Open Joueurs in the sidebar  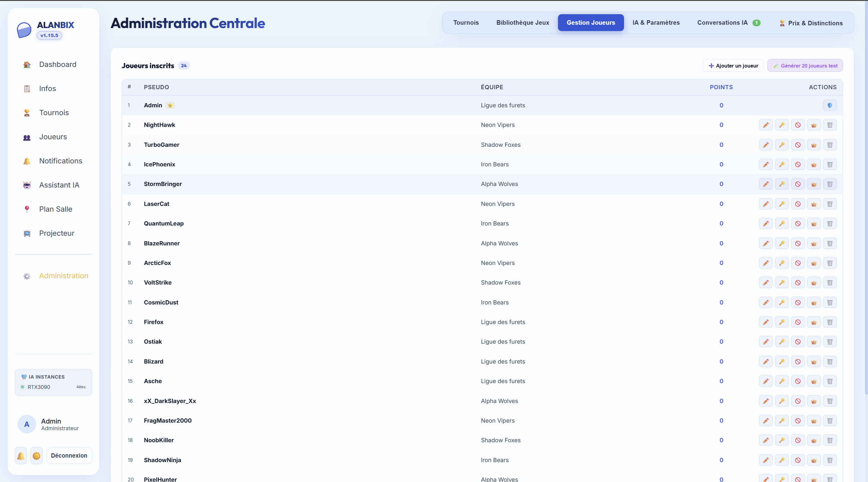coord(53,137)
